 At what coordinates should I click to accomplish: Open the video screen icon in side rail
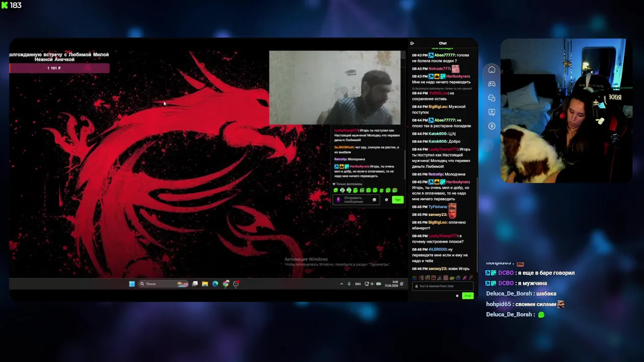[x=492, y=112]
